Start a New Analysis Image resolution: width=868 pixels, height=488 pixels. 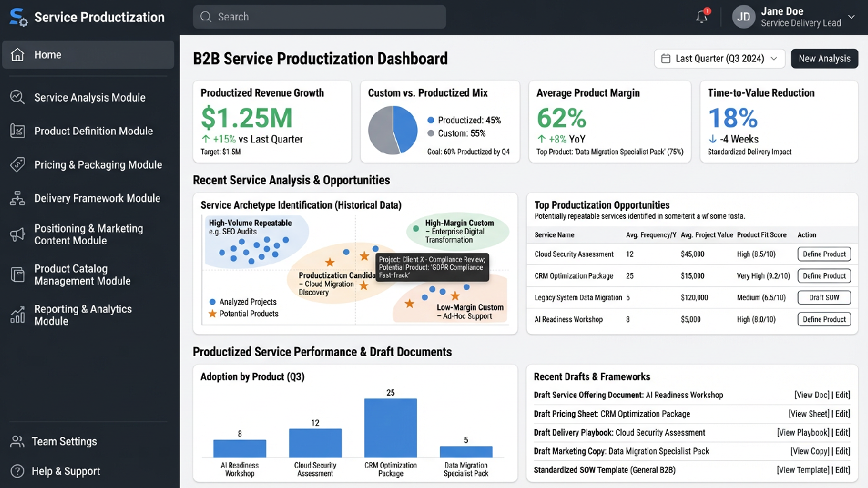point(825,58)
